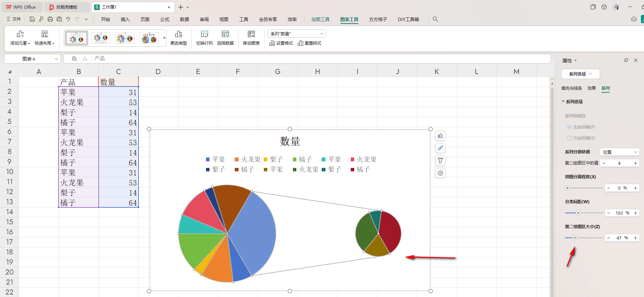Expand the chart styles gallery arrow
The image size is (644, 297).
164,38
